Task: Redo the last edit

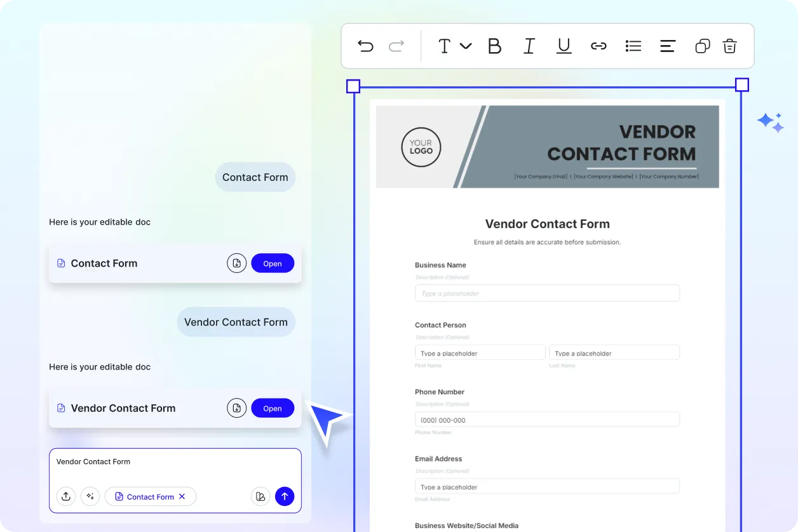Action: pos(396,46)
